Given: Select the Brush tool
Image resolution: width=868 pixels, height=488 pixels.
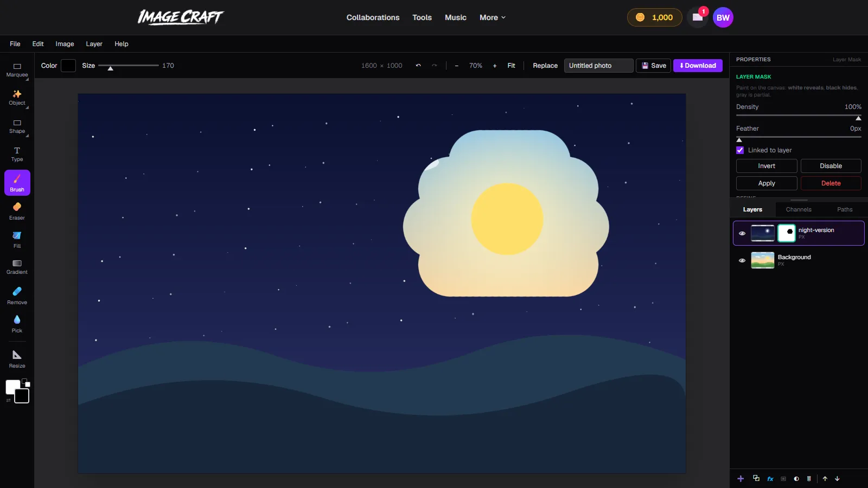Looking at the screenshot, I should (17, 183).
